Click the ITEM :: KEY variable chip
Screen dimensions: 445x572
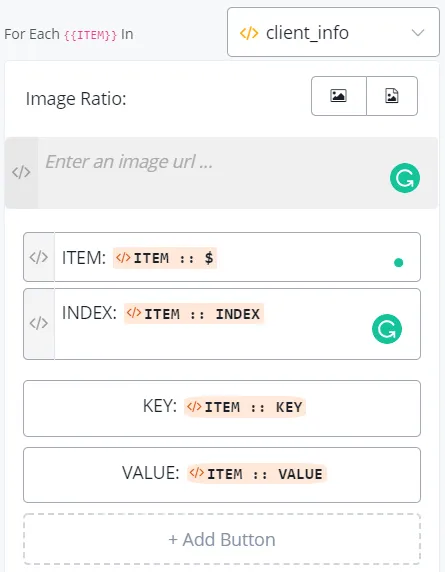245,407
